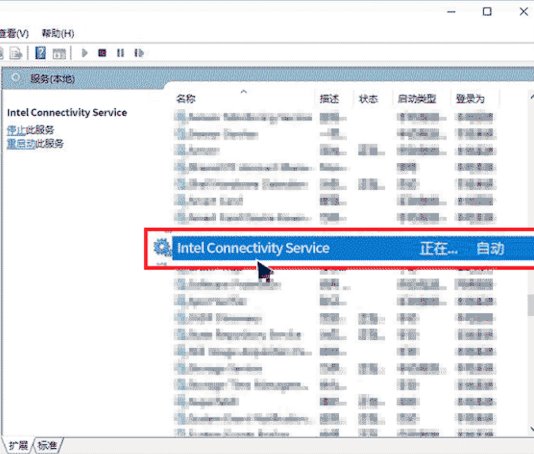Screen dimensions: 534x454
Task: Maximize the services window
Action: click(x=487, y=12)
